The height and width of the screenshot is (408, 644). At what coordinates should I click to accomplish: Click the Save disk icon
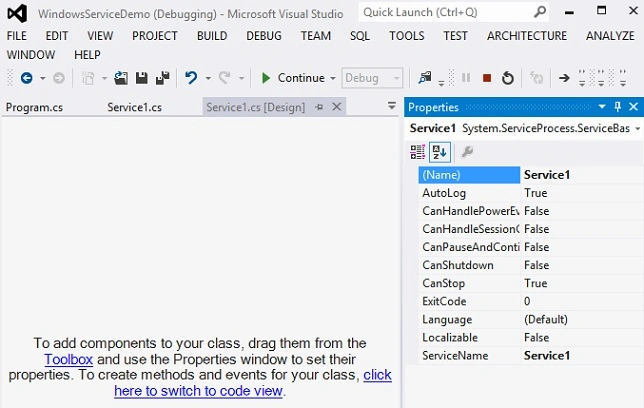pyautogui.click(x=142, y=78)
